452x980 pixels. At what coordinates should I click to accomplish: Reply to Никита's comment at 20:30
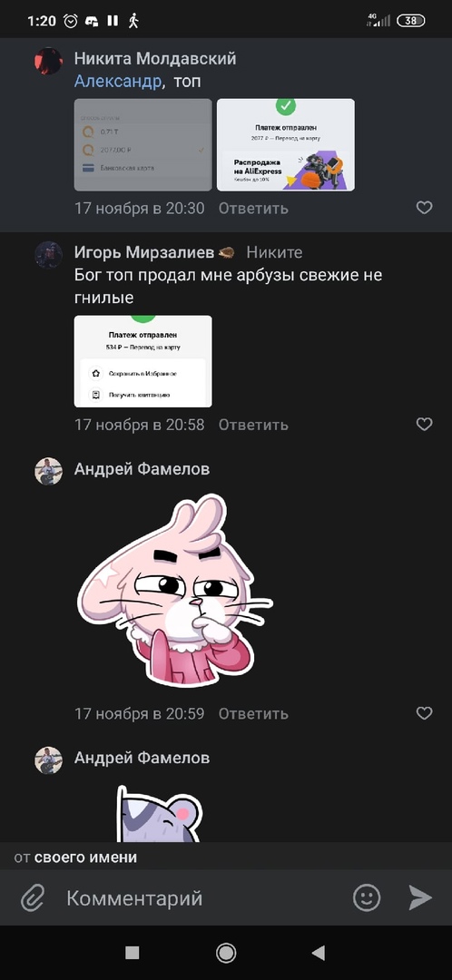pos(253,208)
